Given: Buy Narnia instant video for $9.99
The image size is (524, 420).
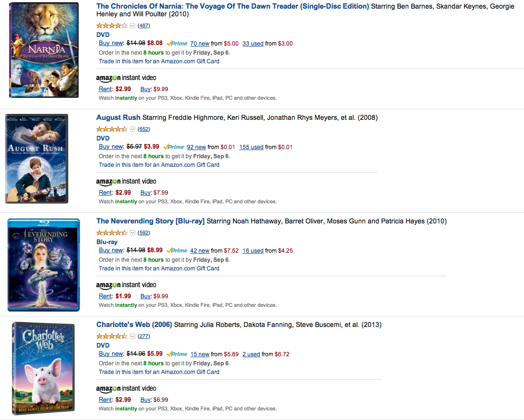Looking at the screenshot, I should click(x=145, y=89).
